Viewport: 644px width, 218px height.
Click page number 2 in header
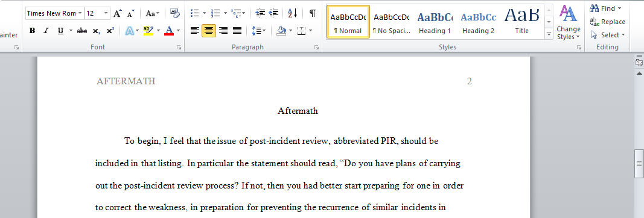(x=470, y=81)
